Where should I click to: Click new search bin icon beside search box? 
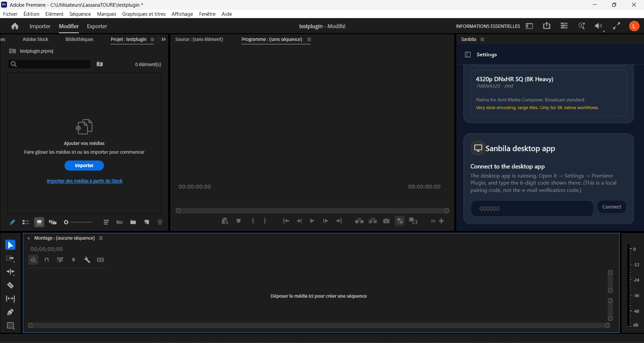(x=100, y=64)
